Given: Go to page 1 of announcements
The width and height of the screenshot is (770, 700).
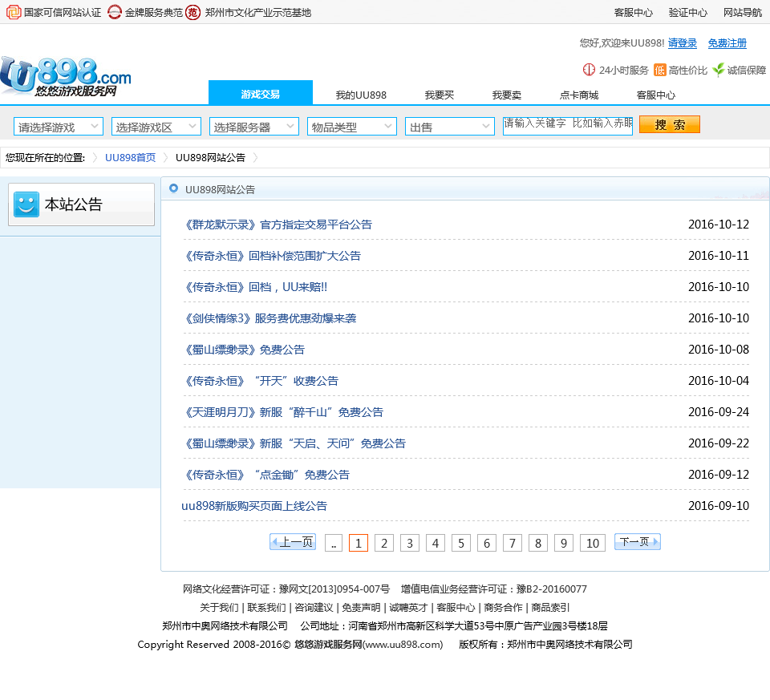Looking at the screenshot, I should point(359,543).
